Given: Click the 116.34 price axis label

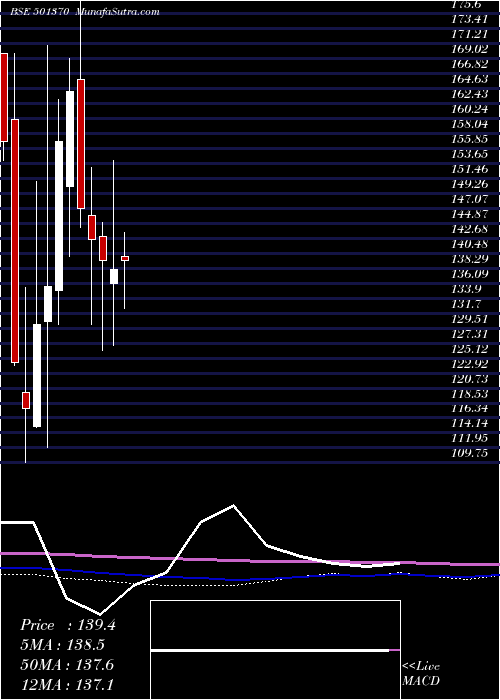Looking at the screenshot, I should (471, 409).
